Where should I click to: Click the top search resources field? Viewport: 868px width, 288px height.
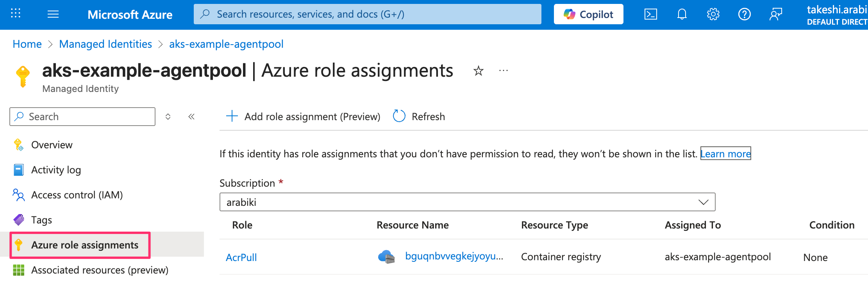click(367, 14)
